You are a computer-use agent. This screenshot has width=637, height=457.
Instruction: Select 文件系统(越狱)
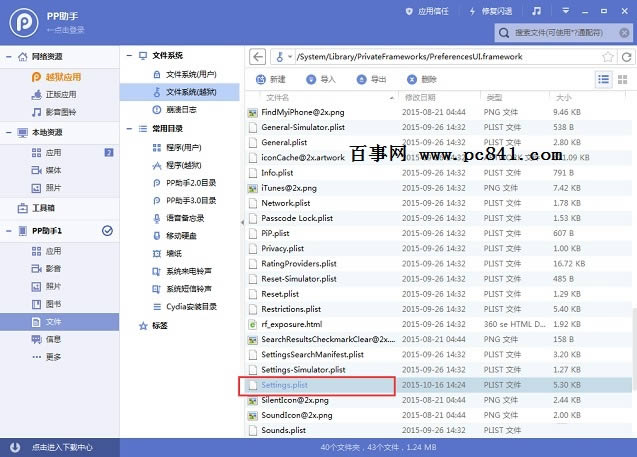pyautogui.click(x=180, y=92)
